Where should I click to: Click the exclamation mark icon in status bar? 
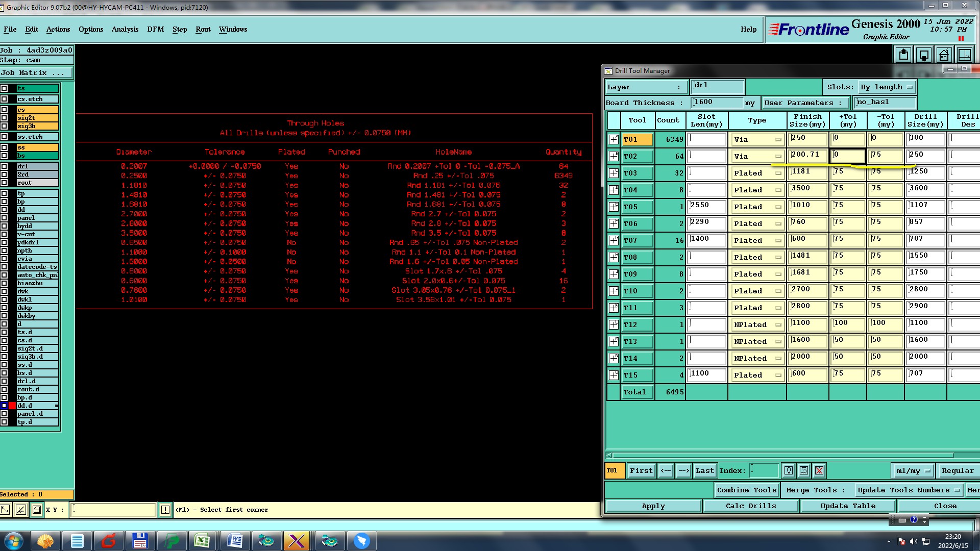pyautogui.click(x=165, y=509)
